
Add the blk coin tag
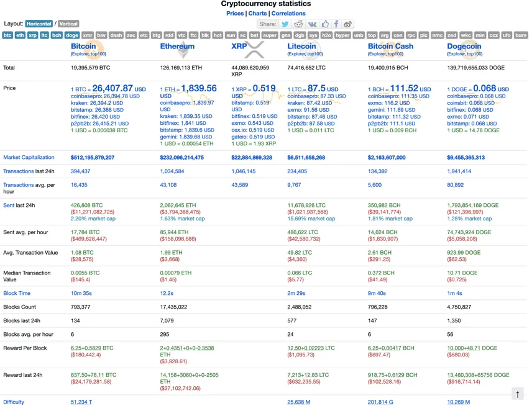(x=205, y=35)
